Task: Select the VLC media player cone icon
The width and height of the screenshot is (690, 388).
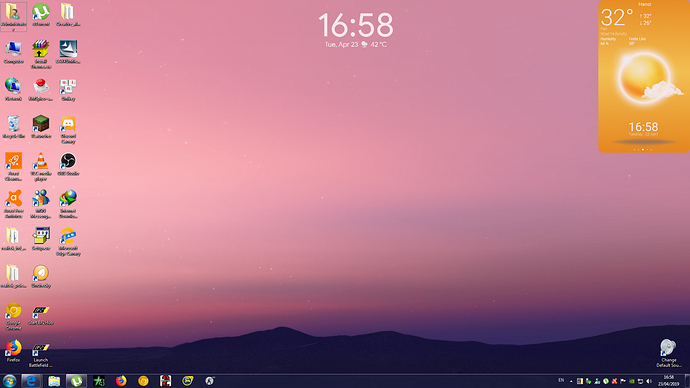Action: point(40,167)
